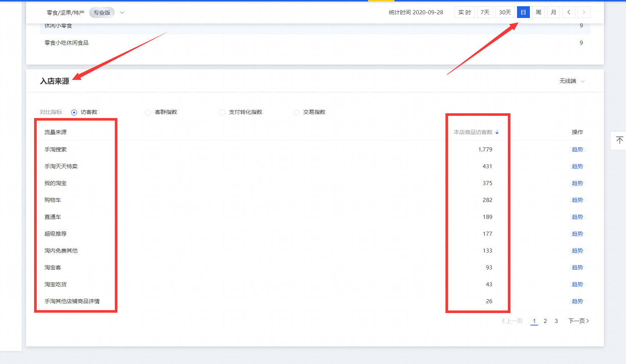Viewport: 626px width, 364px height.
Task: Click the 专业版 badge
Action: (102, 12)
